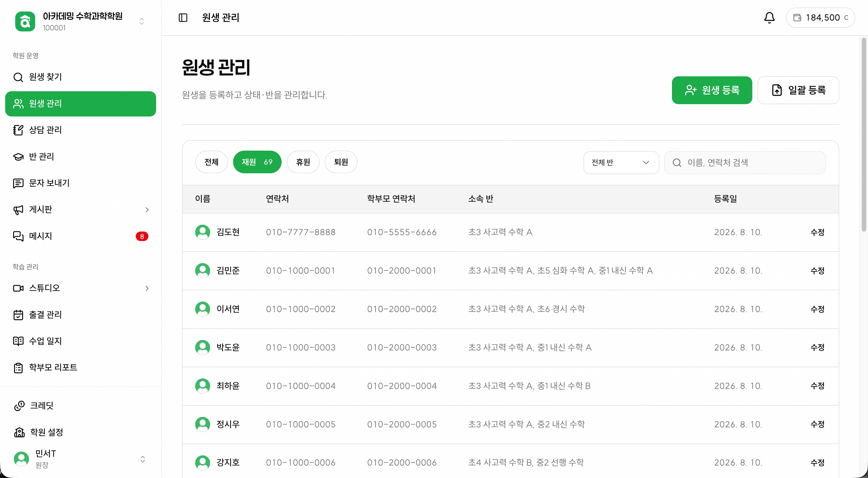The image size is (868, 478).
Task: Click the 게시판 megaphone icon
Action: [x=18, y=210]
